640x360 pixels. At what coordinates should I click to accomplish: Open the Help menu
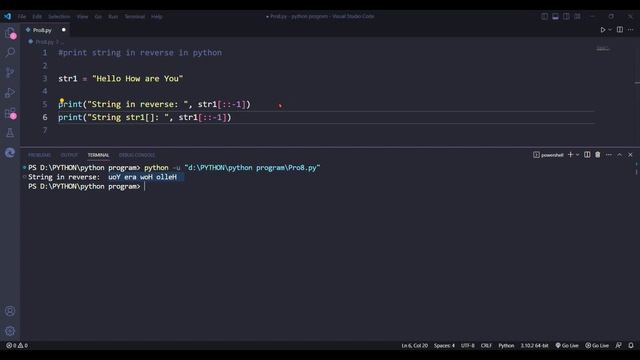[157, 17]
